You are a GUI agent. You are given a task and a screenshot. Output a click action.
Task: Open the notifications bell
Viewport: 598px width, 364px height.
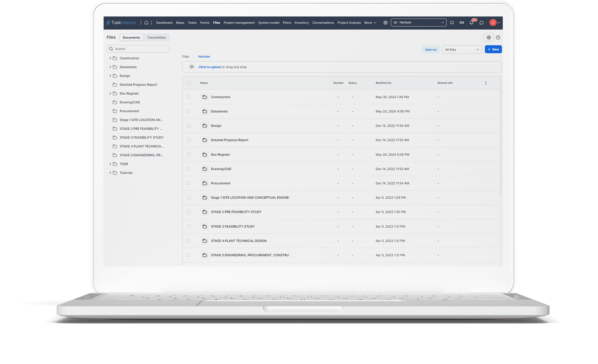tap(471, 22)
